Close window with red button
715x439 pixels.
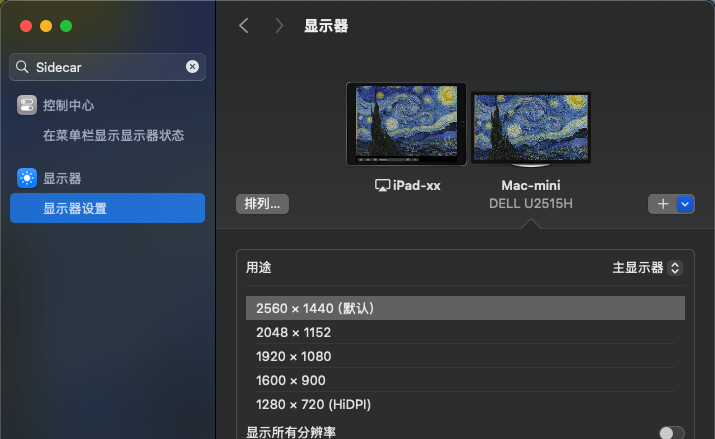click(x=26, y=26)
